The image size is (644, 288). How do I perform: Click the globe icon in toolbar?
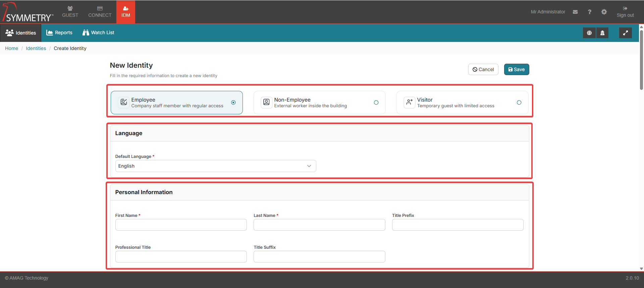point(589,33)
